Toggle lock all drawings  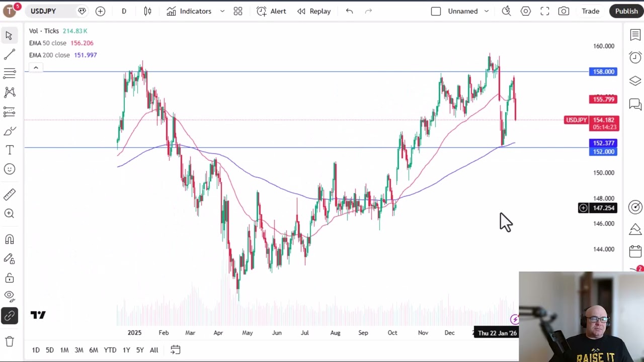(9, 278)
